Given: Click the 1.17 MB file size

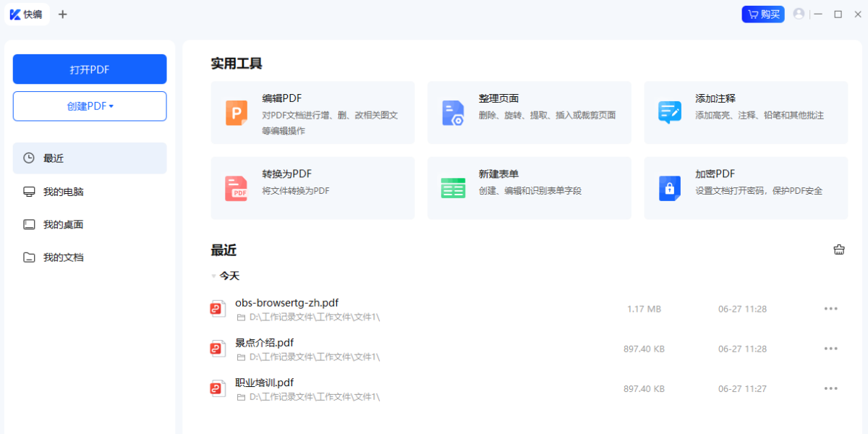Looking at the screenshot, I should click(644, 309).
